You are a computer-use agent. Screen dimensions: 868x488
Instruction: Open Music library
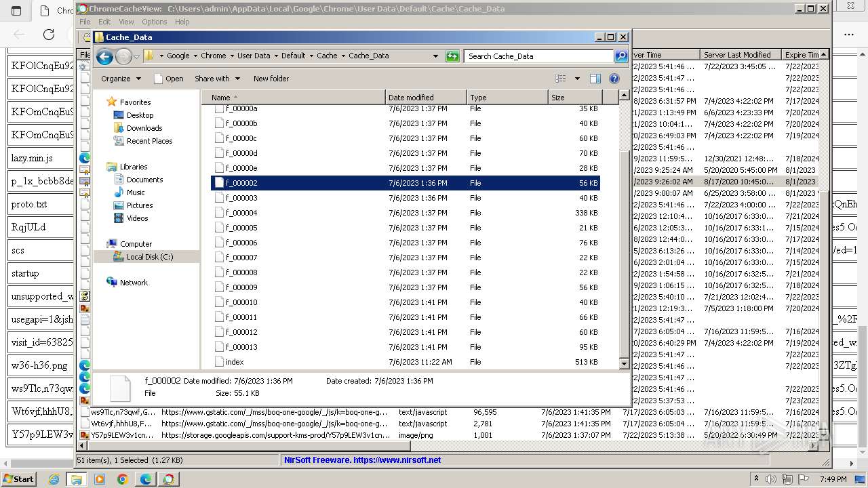136,192
